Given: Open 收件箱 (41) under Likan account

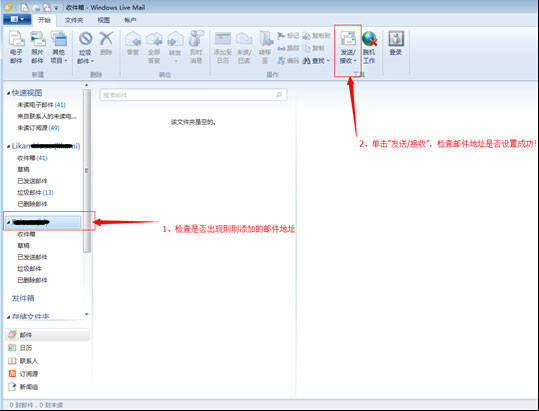Looking at the screenshot, I should click(33, 158).
